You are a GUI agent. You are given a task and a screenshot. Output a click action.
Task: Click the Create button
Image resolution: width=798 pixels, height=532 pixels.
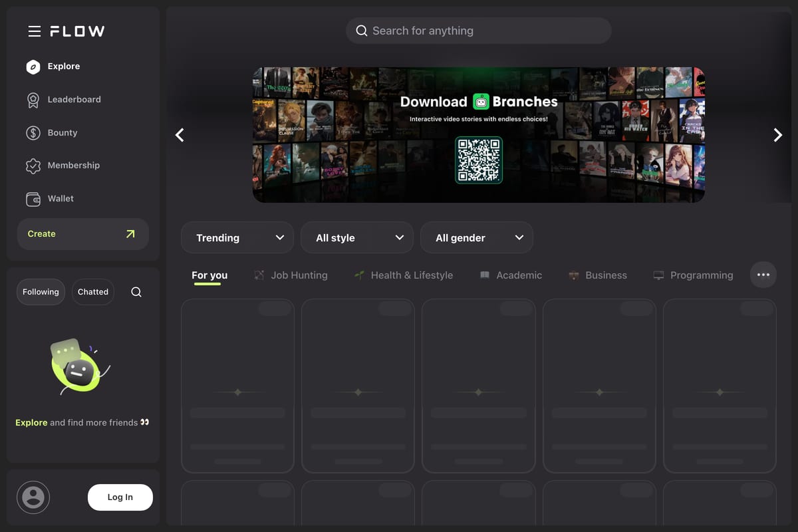pos(83,234)
